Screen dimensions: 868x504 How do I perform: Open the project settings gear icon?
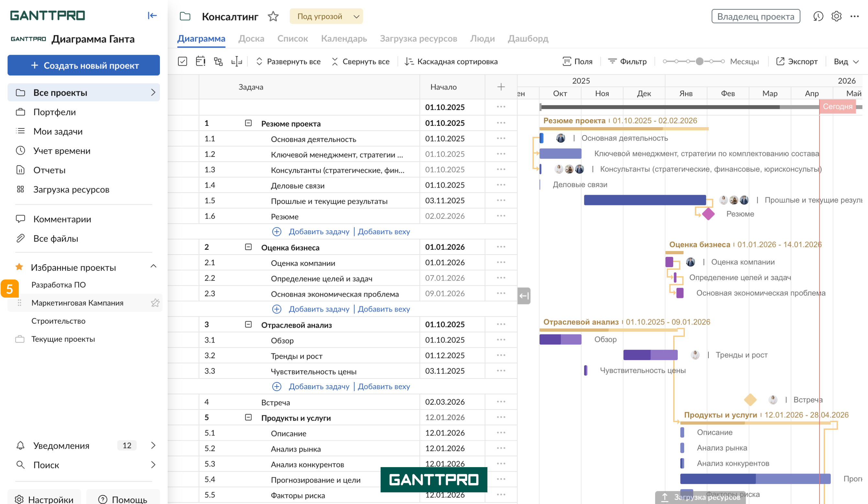(x=836, y=16)
